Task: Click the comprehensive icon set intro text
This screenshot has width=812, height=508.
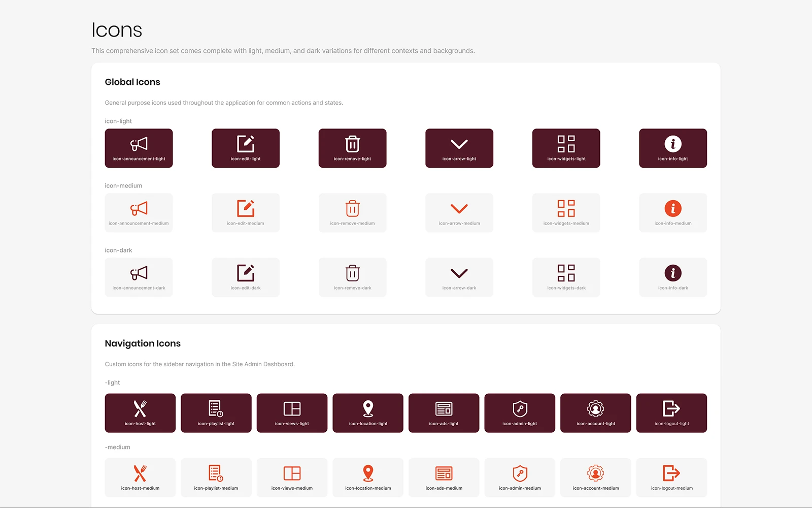Action: (x=283, y=51)
